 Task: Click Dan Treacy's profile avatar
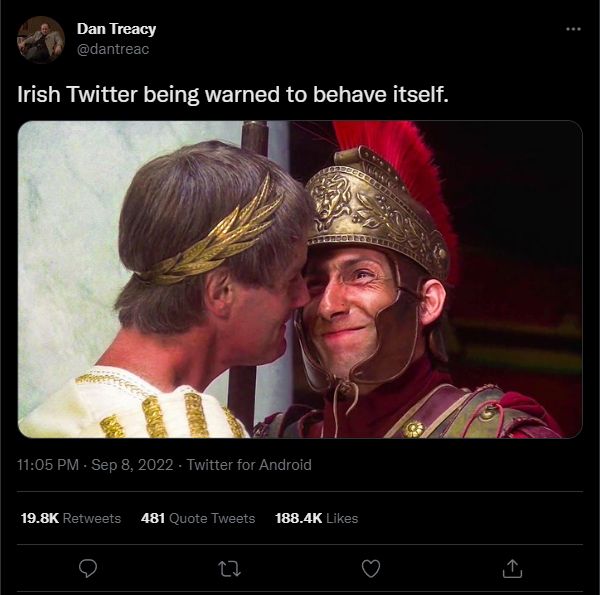[41, 39]
